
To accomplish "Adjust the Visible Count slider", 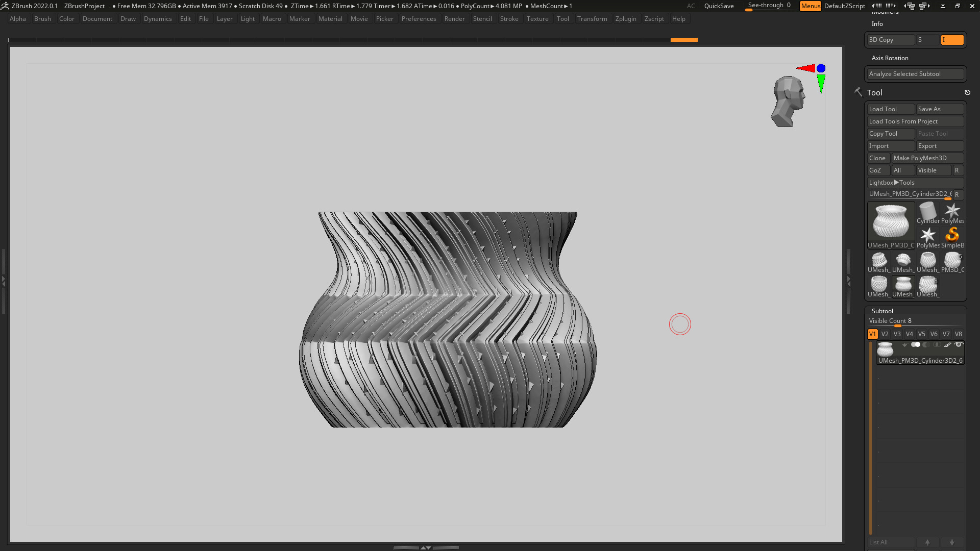I will pyautogui.click(x=915, y=321).
